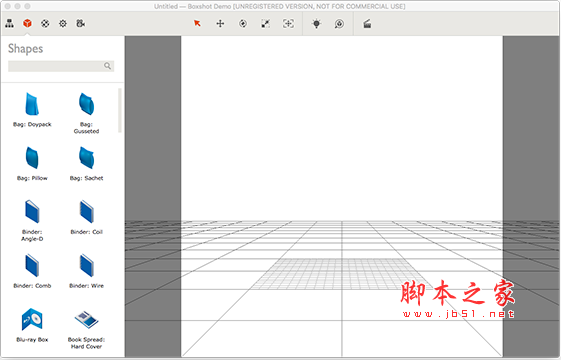Click the light bulb lighting icon

317,24
